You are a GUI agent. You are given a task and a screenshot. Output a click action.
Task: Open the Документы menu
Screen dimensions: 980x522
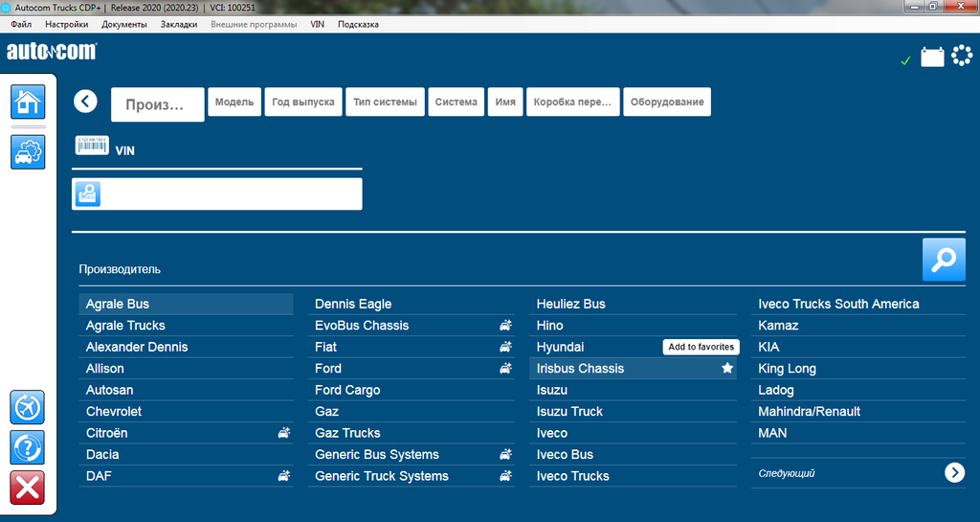(x=124, y=24)
